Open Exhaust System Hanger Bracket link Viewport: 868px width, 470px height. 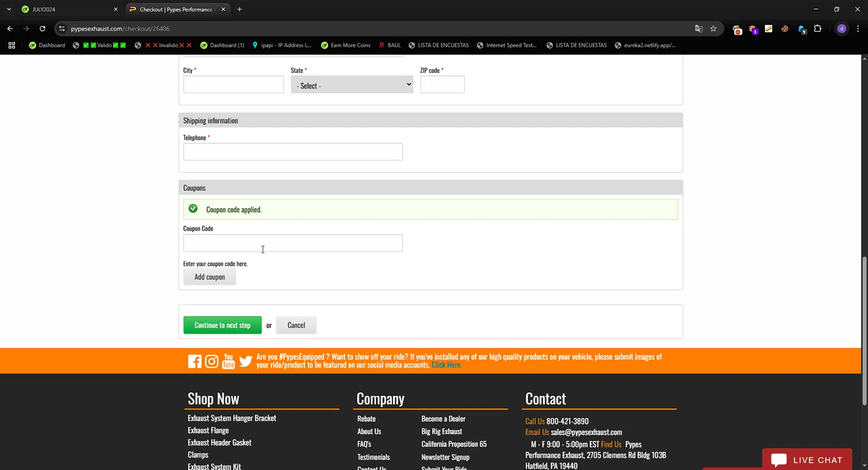(231, 418)
